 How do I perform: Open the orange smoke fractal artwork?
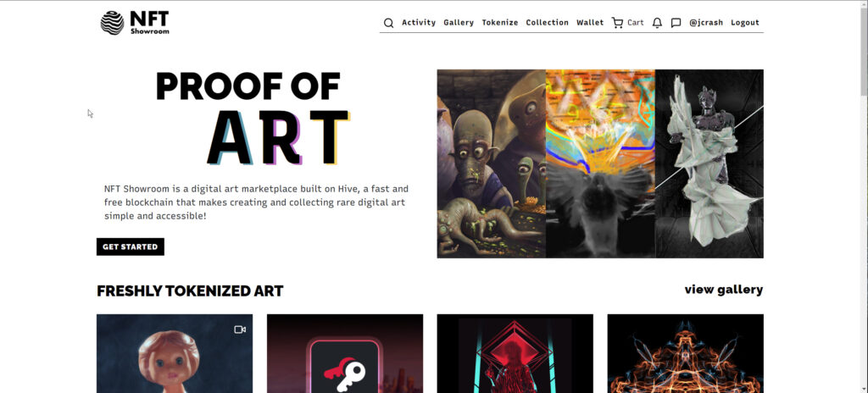pyautogui.click(x=685, y=354)
